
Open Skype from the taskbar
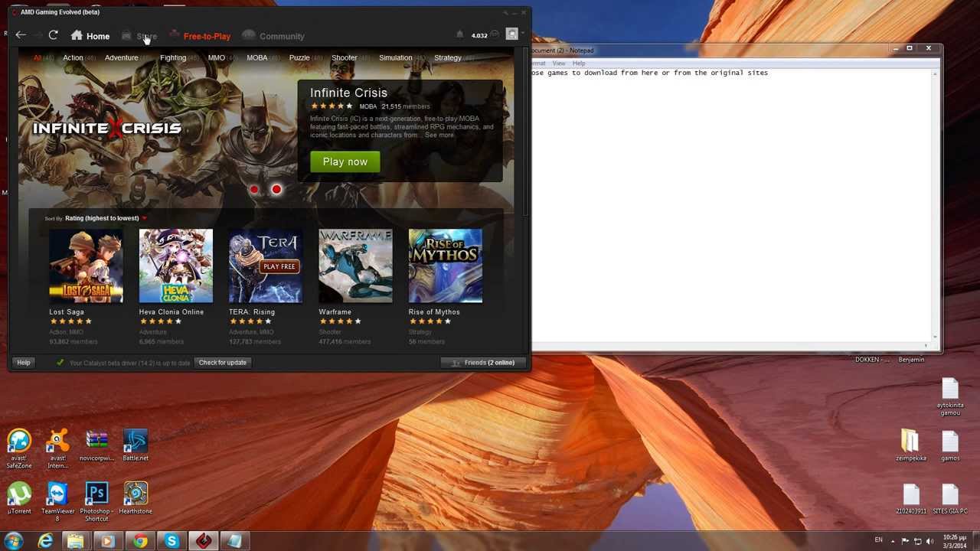pos(171,541)
